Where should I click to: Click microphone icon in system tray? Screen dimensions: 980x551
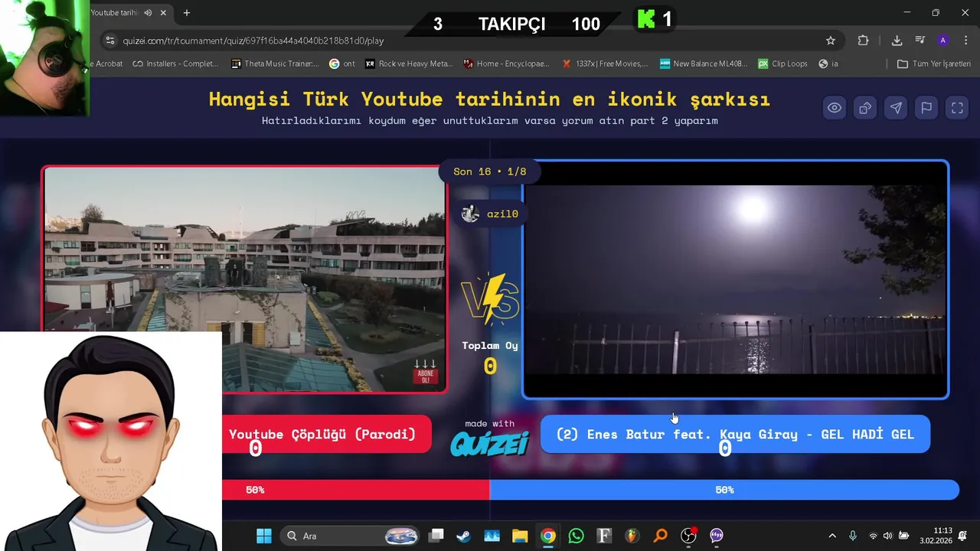click(853, 536)
